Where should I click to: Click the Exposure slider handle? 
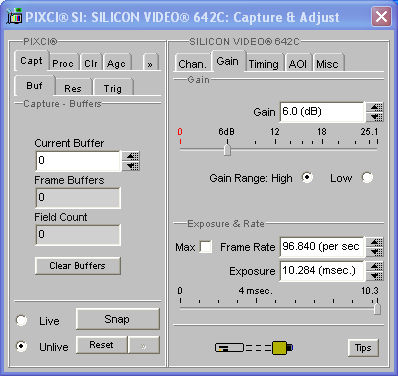point(377,308)
